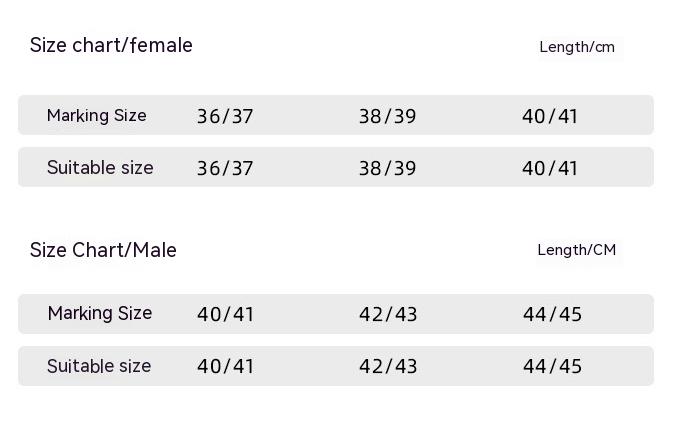The height and width of the screenshot is (424, 682).
Task: Select the male chart Marking Size label
Action: point(100,313)
